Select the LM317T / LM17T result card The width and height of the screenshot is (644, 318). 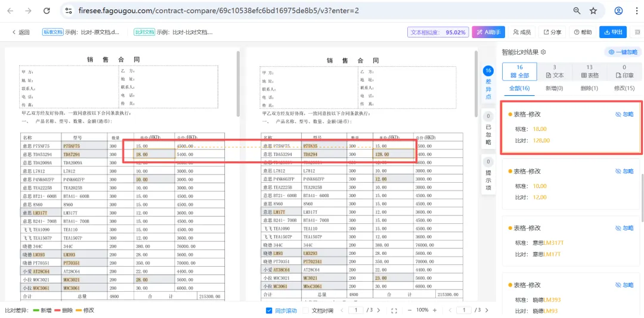571,241
